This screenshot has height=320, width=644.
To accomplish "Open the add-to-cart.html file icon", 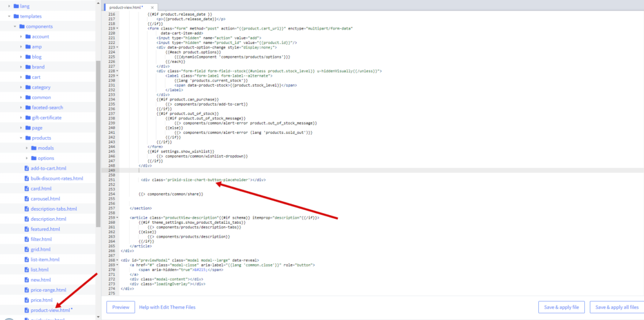I will (x=26, y=168).
